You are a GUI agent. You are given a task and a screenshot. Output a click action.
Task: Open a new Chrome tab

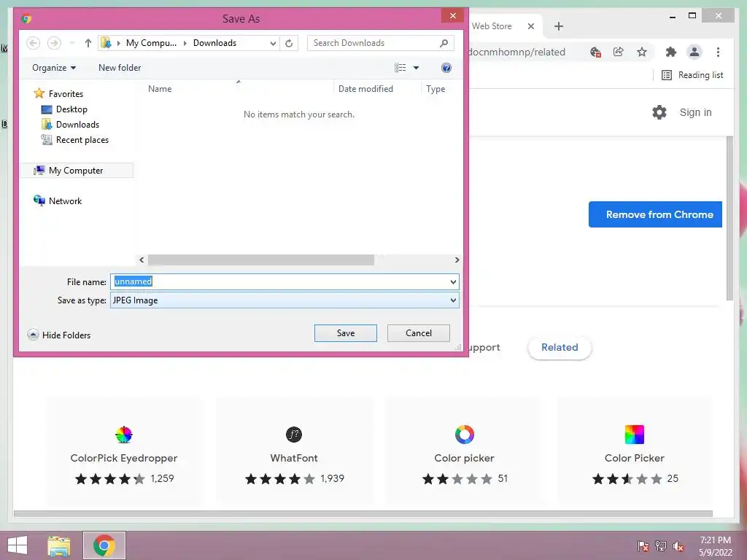point(559,26)
